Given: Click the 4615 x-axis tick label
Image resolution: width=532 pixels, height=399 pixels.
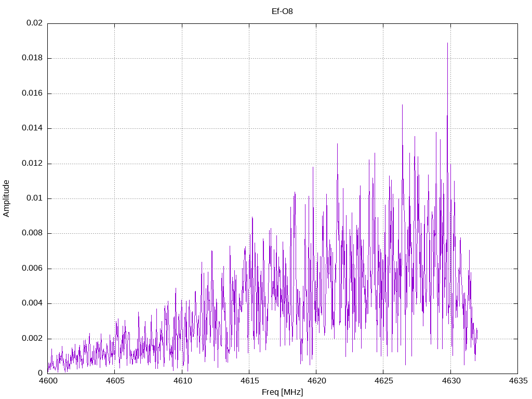Looking at the screenshot, I should click(249, 381).
